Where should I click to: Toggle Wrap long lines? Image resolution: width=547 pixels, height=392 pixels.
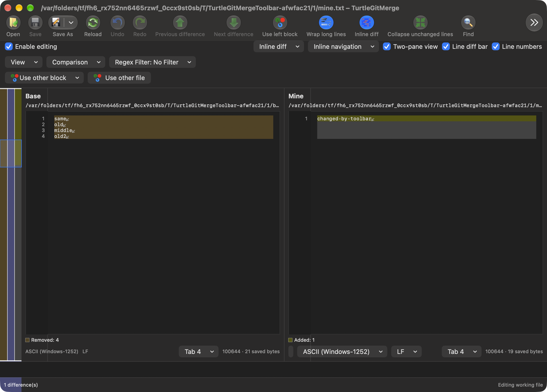pos(326,22)
